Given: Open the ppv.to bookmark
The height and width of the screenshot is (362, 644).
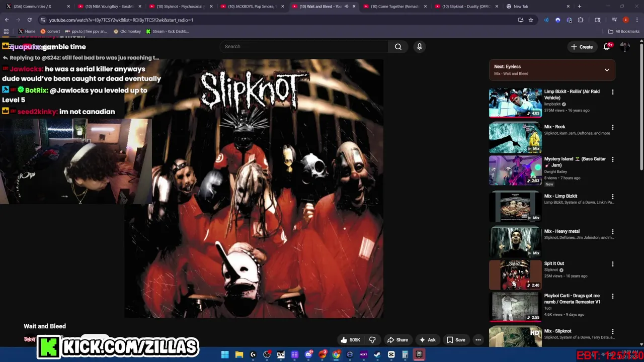Looking at the screenshot, I should point(86,31).
